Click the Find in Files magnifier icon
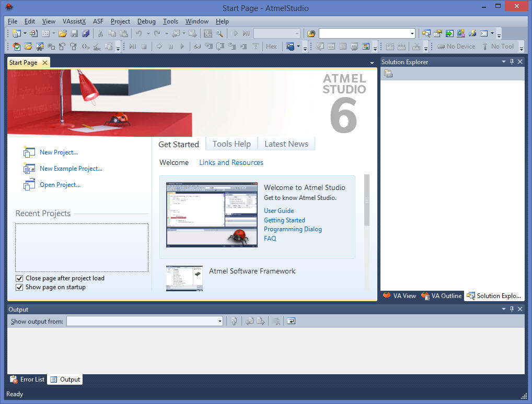The image size is (532, 404). click(219, 33)
